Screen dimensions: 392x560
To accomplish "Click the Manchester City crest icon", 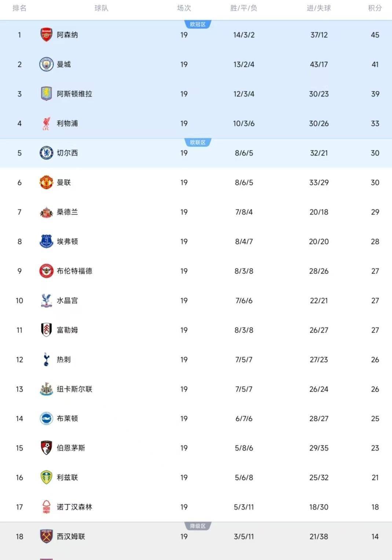I will click(46, 64).
